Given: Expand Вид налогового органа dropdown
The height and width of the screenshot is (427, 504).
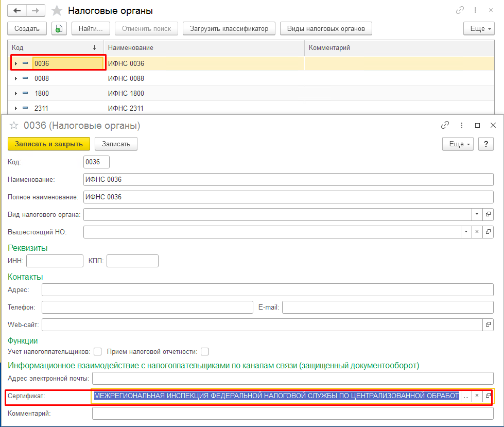Looking at the screenshot, I should [477, 214].
